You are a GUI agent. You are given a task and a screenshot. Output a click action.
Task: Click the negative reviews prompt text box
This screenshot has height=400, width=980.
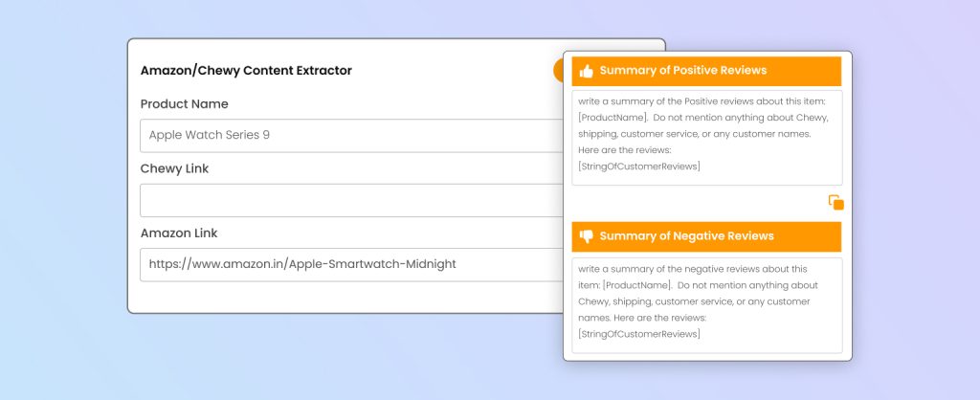tap(707, 305)
